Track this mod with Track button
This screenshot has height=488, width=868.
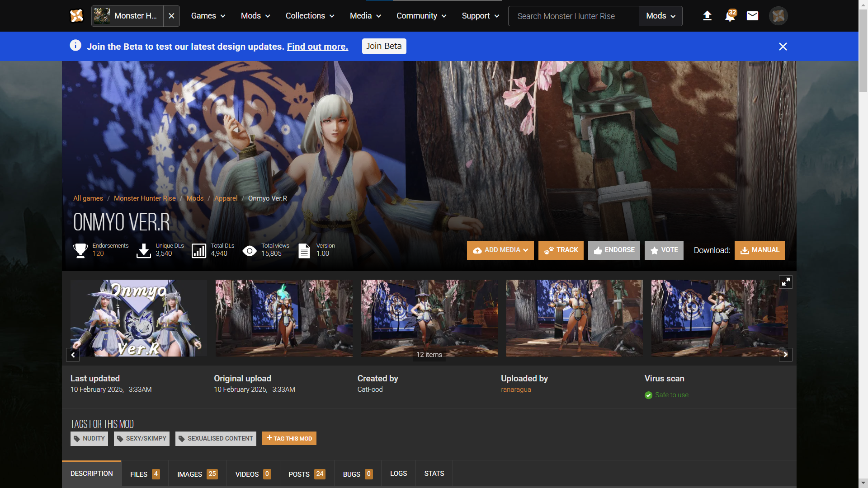561,250
